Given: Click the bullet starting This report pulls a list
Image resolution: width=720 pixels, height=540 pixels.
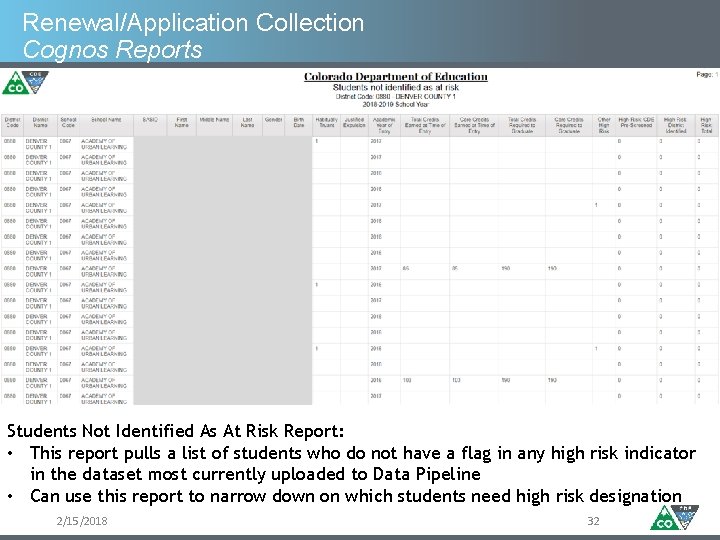Looking at the screenshot, I should tap(363, 463).
